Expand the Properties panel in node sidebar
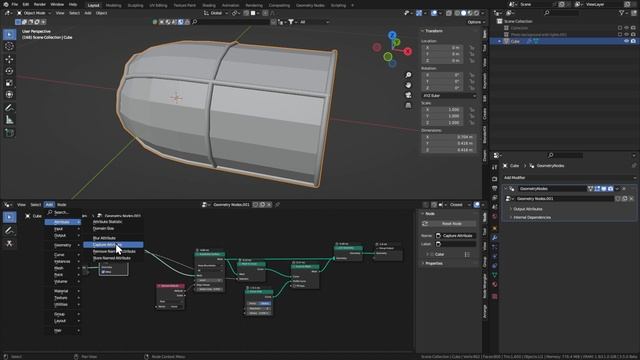The image size is (640, 360). coord(433,263)
